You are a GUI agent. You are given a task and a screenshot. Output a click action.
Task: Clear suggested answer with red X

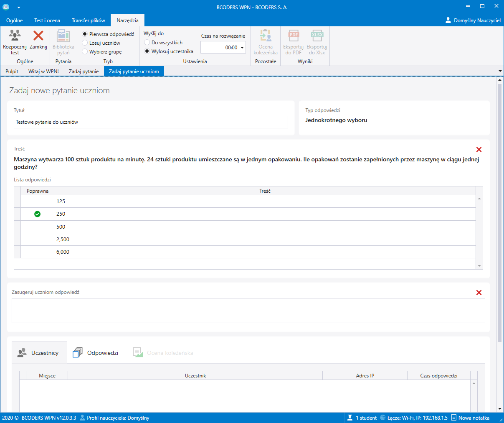tap(479, 293)
